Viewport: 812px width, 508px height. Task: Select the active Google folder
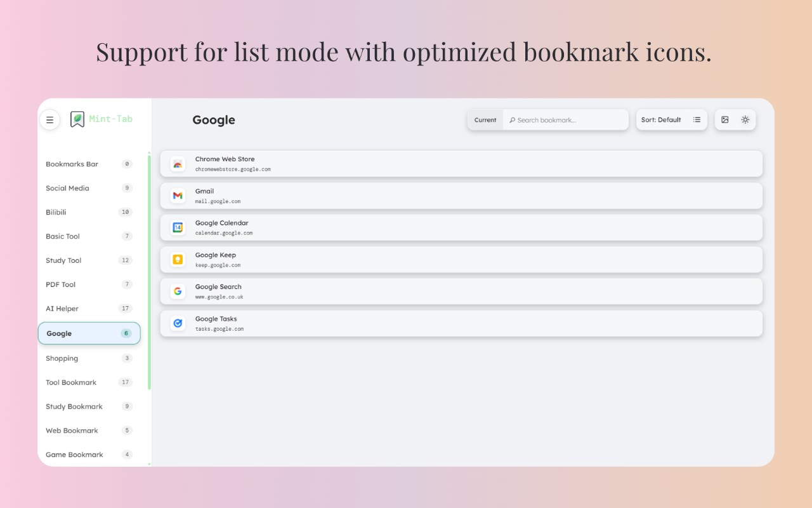tap(89, 333)
